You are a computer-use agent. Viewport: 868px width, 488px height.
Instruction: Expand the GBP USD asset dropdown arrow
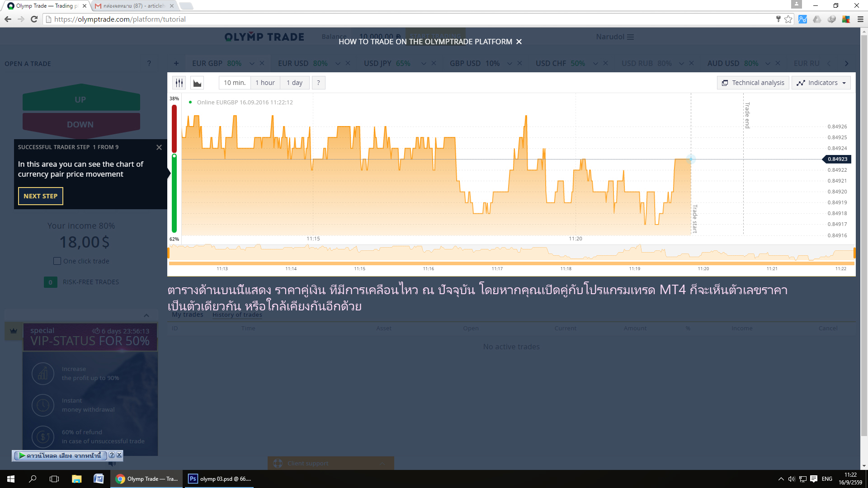pos(509,64)
